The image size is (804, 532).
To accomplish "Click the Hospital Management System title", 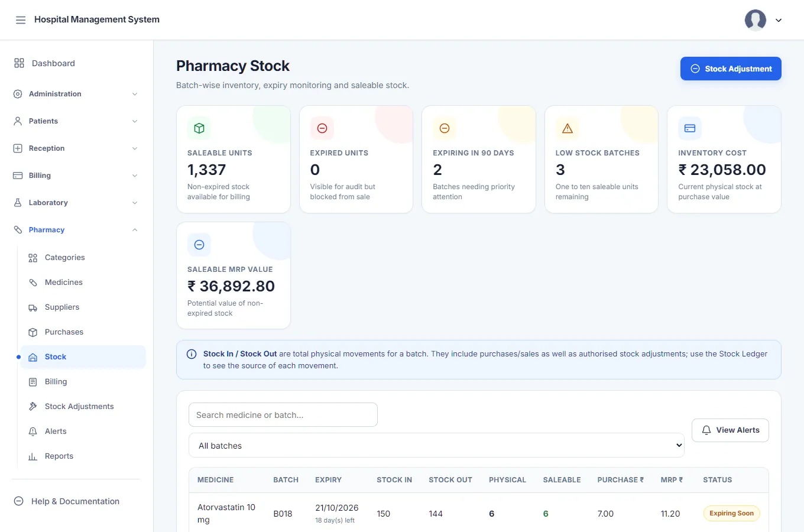I will pos(97,20).
